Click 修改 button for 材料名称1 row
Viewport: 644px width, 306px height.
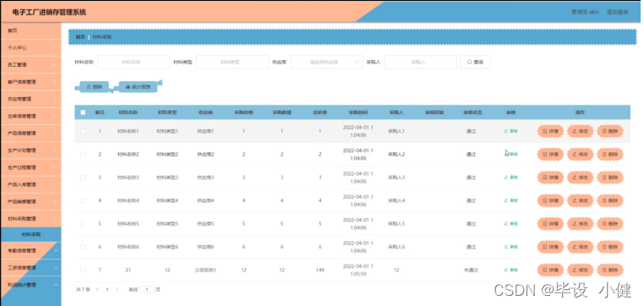pos(581,131)
